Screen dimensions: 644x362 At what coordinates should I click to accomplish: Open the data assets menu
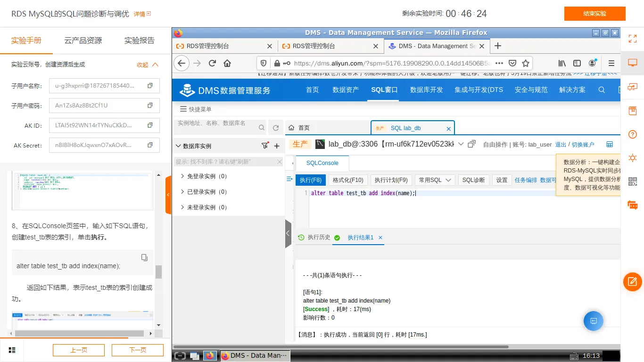tap(346, 90)
